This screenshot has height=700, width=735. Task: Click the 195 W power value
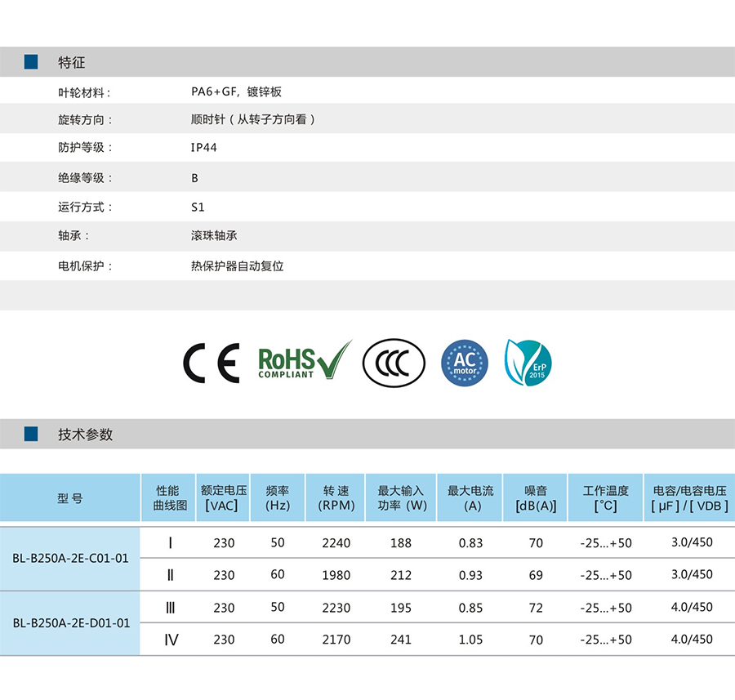(401, 608)
